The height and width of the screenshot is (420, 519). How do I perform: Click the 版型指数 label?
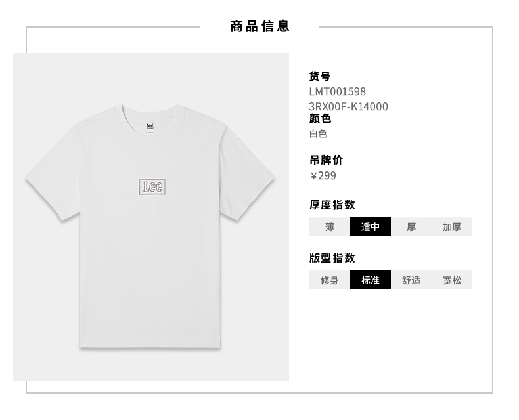point(332,258)
